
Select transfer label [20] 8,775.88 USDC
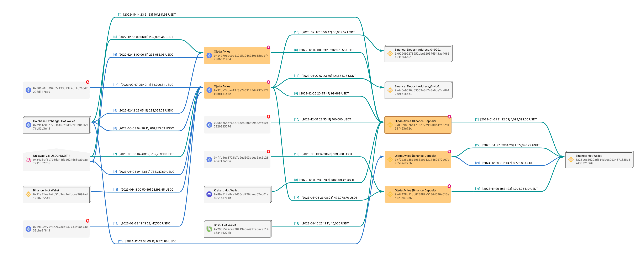(x=147, y=241)
